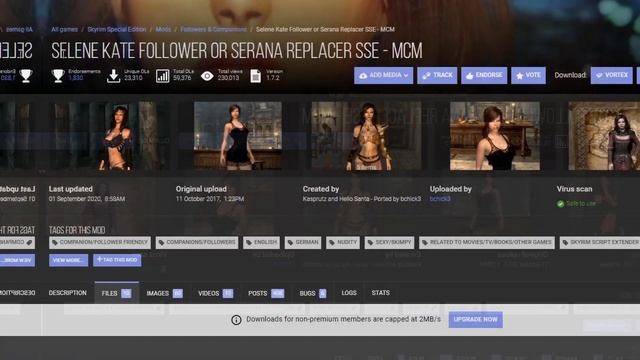
Task: Open the Stats tab
Action: (x=380, y=293)
